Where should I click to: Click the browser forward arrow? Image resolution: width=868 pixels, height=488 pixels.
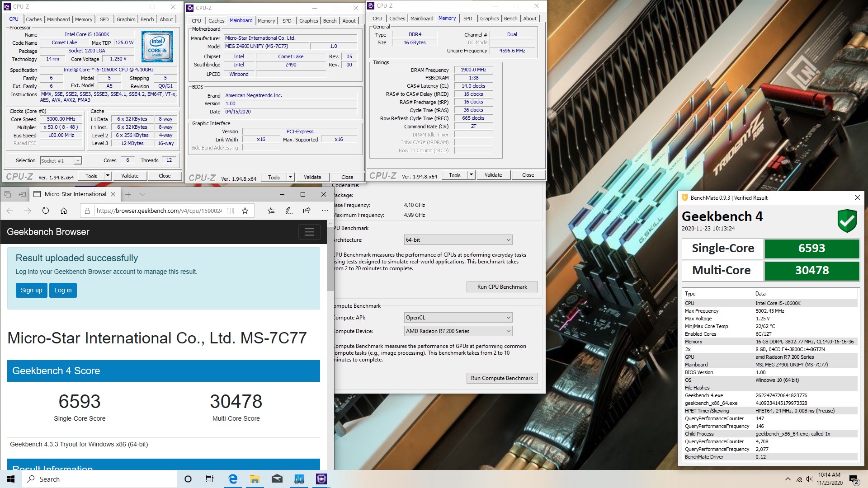(x=28, y=211)
